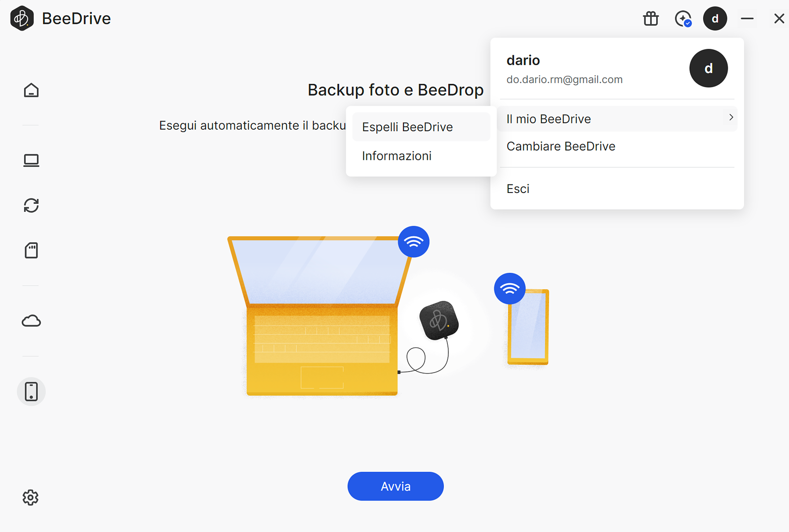Click the AI sparkle status icon
The height and width of the screenshot is (532, 789).
point(683,19)
